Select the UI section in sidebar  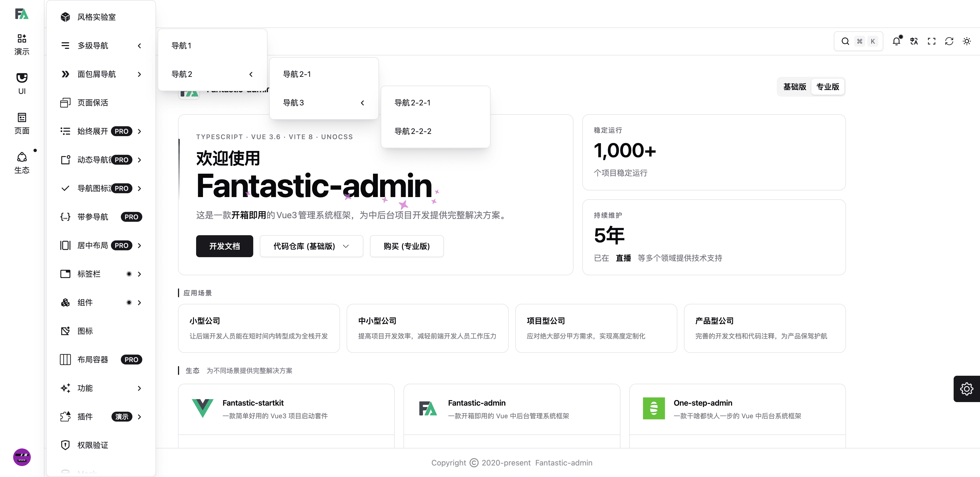click(x=22, y=83)
